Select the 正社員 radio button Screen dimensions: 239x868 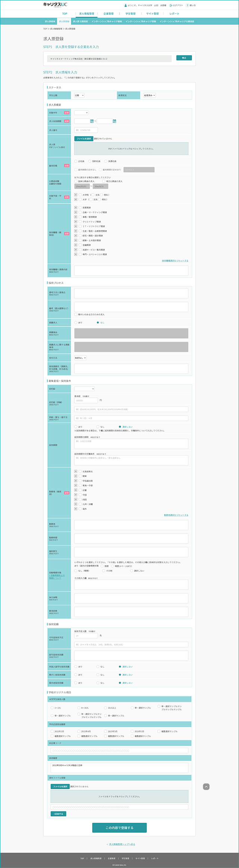tap(76, 161)
